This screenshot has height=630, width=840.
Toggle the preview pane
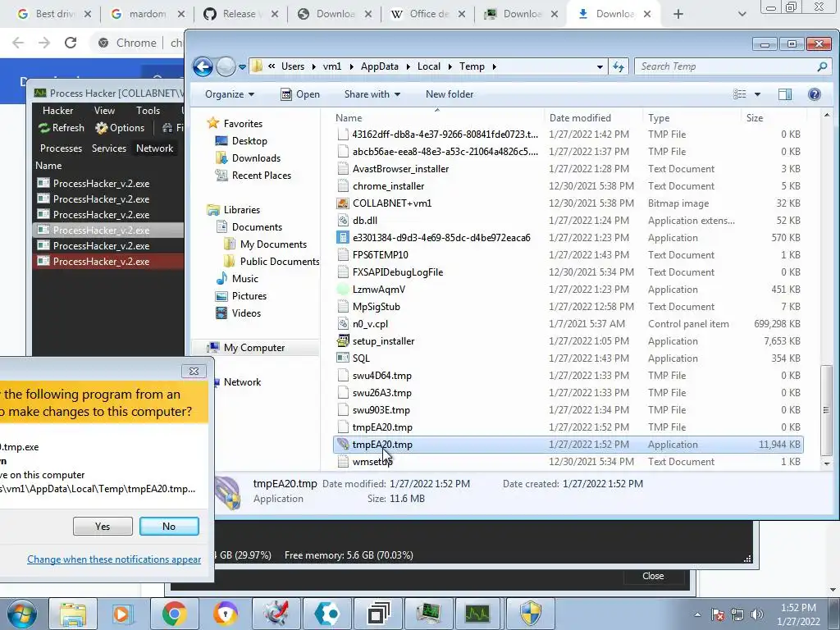[785, 94]
